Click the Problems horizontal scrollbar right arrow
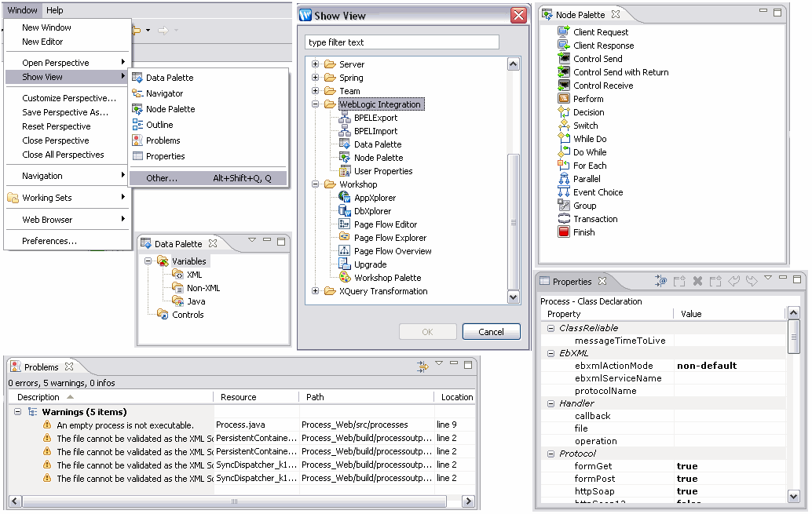 (468, 501)
